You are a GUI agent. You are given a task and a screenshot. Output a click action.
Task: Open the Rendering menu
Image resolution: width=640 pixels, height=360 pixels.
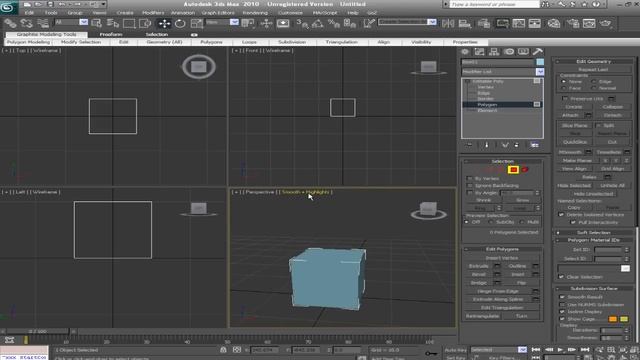tap(255, 13)
